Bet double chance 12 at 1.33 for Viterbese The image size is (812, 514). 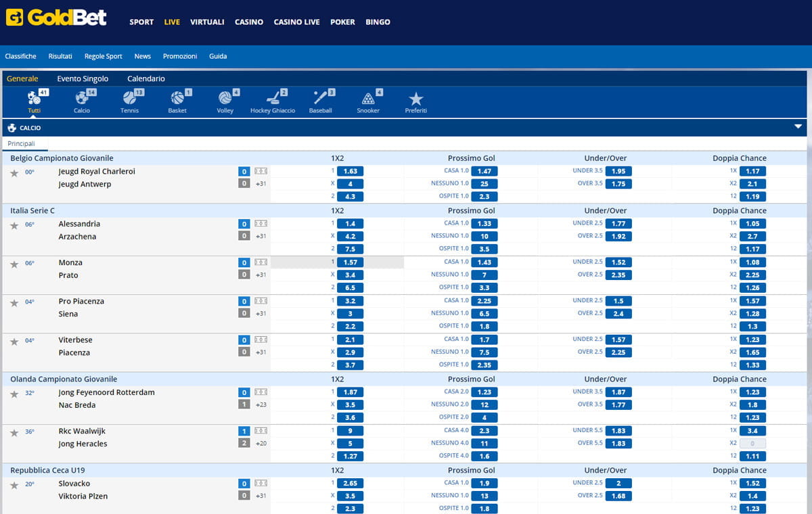[x=752, y=365]
